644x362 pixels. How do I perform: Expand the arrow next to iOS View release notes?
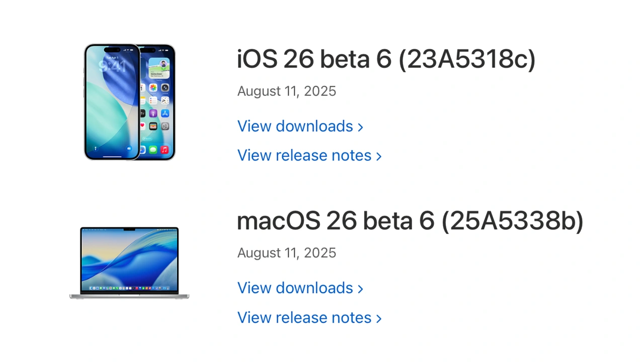tap(378, 156)
